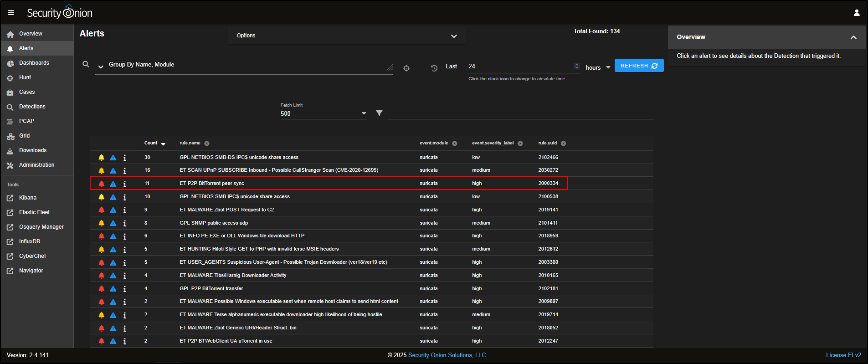This screenshot has height=364, width=868.
Task: Click the Hunt crosshair icon beside query
Action: 406,68
